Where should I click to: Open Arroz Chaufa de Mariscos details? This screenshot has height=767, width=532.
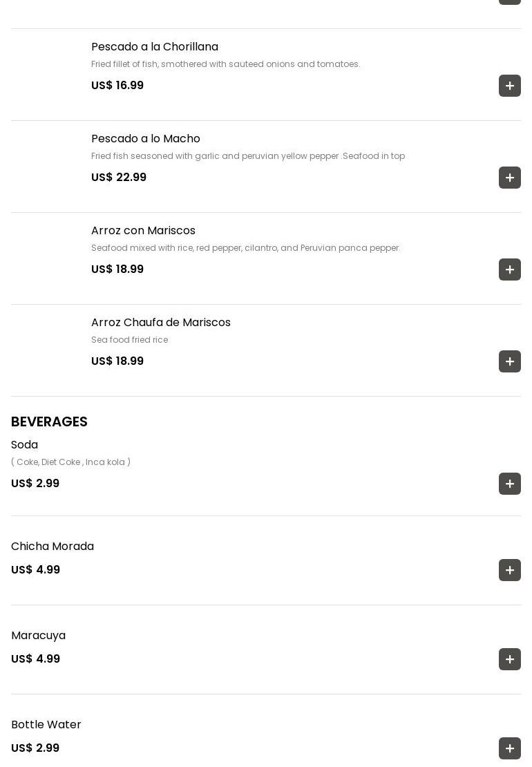tap(161, 323)
